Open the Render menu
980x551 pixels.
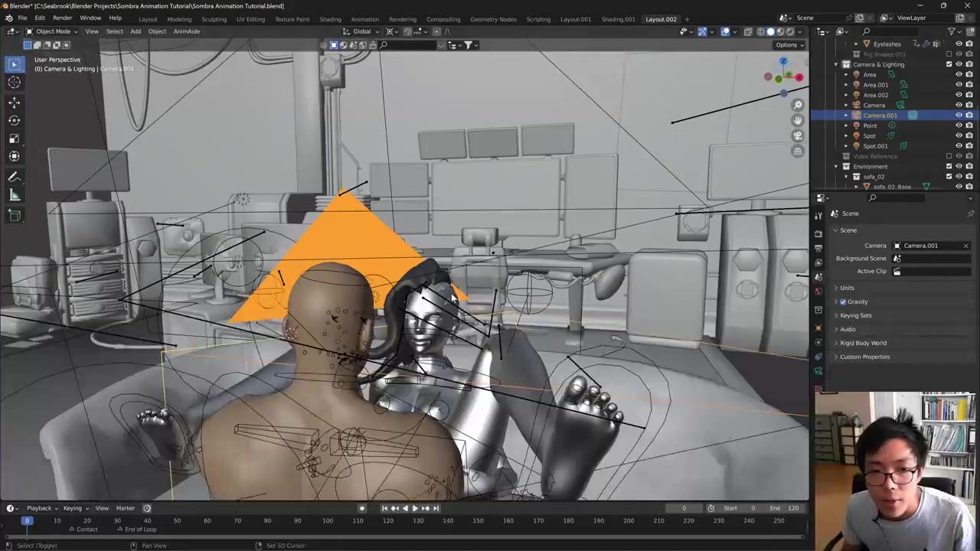coord(62,18)
